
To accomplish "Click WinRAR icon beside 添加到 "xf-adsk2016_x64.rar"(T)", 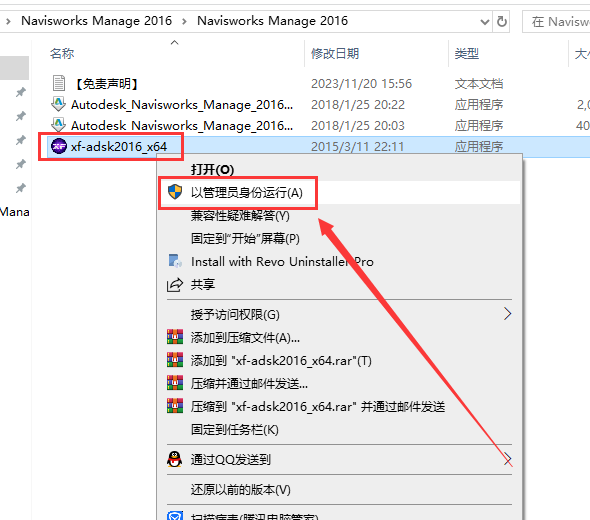I will (175, 360).
